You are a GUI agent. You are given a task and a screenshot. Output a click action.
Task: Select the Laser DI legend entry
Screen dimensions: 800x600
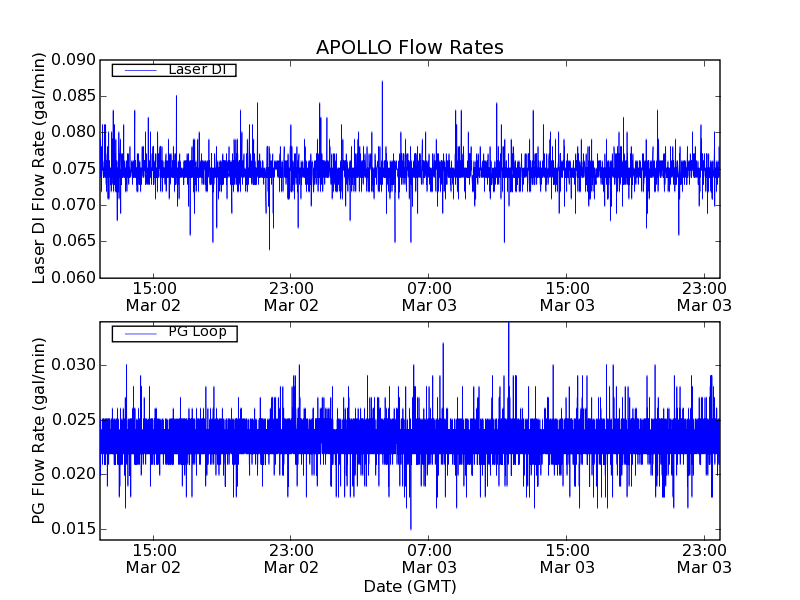[196, 70]
